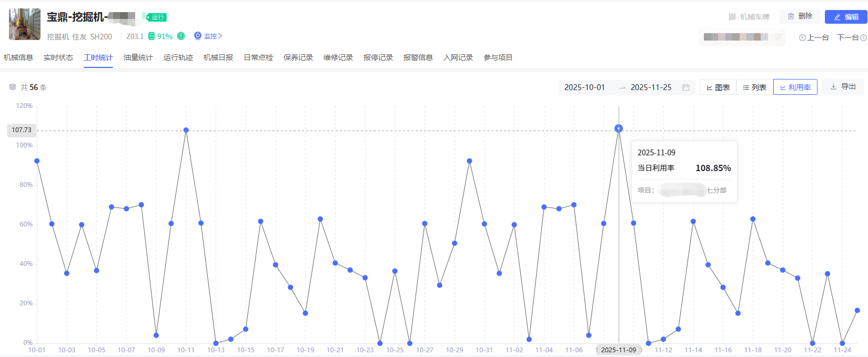Image resolution: width=868 pixels, height=357 pixels.
Task: Click the QR code icon next to 机械车牌
Action: (x=732, y=17)
